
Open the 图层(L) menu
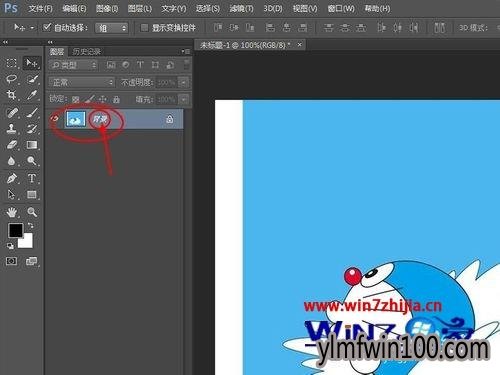pyautogui.click(x=140, y=8)
